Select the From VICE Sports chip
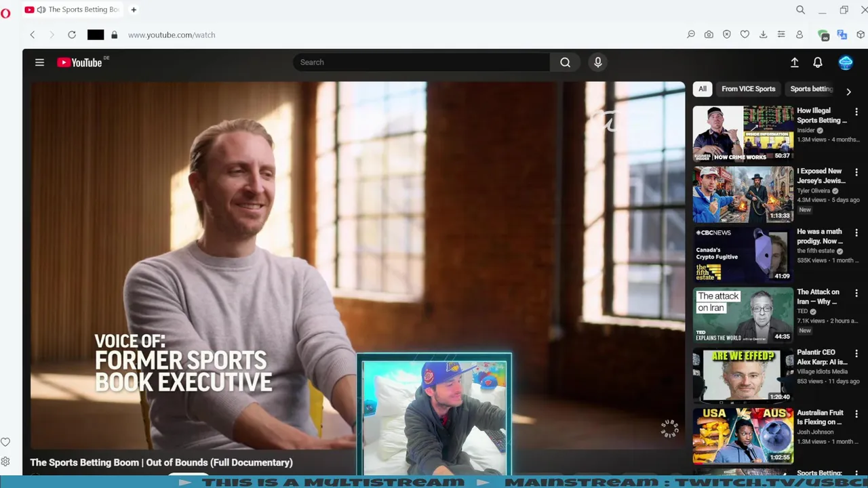 coord(748,89)
